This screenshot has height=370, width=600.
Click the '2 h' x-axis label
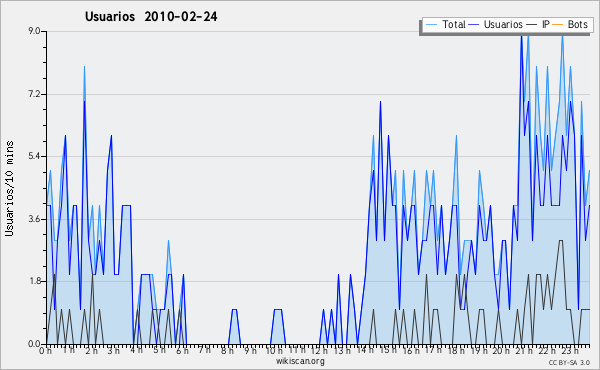pyautogui.click(x=91, y=351)
